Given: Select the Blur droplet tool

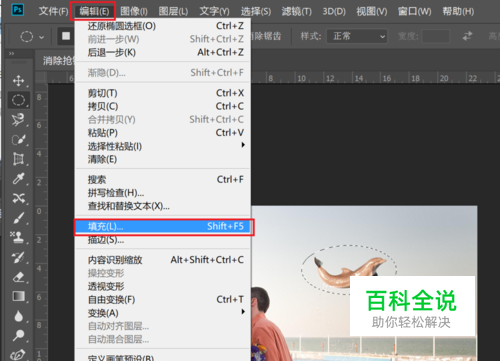Looking at the screenshot, I should pos(18,316).
